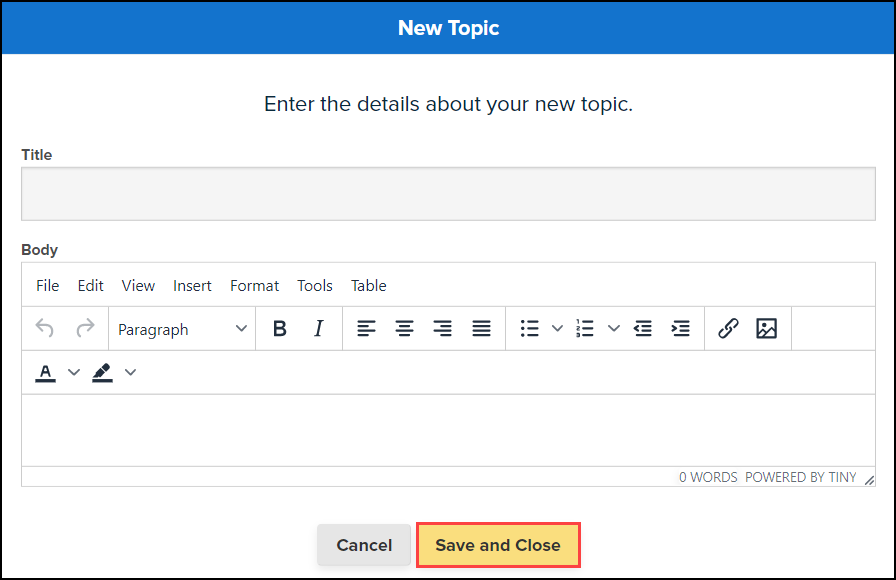Open the Insert menu
The height and width of the screenshot is (580, 896).
(x=192, y=285)
